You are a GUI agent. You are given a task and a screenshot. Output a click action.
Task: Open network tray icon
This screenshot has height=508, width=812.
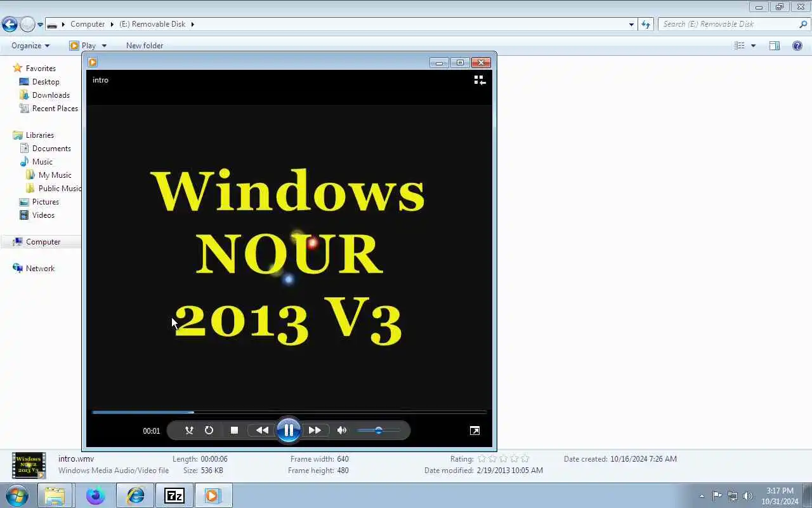[x=733, y=496]
